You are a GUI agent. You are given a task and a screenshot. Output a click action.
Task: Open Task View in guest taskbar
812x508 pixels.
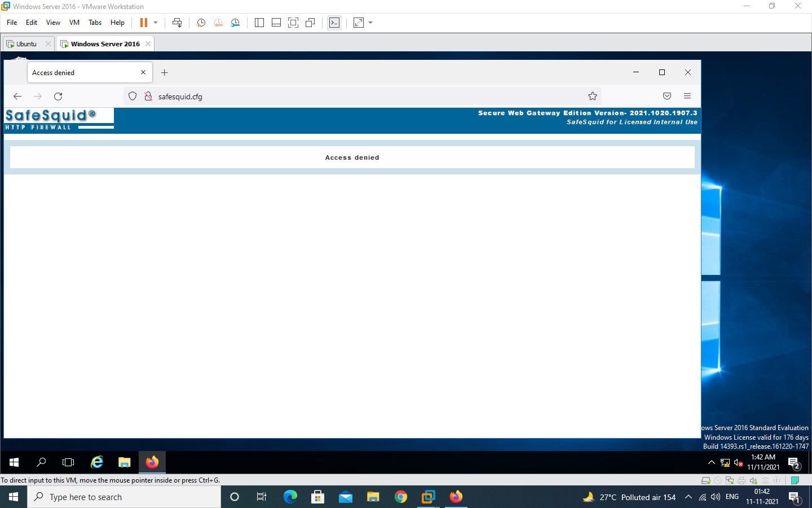click(x=68, y=462)
